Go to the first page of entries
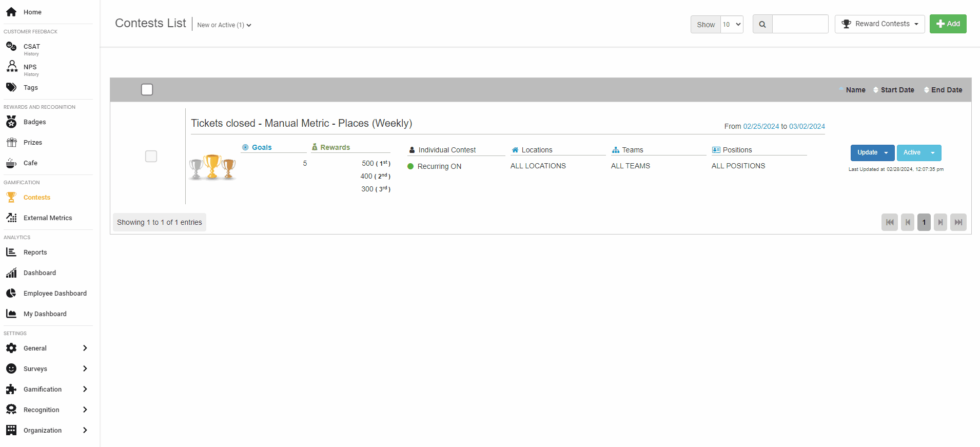The height and width of the screenshot is (447, 980). click(890, 222)
